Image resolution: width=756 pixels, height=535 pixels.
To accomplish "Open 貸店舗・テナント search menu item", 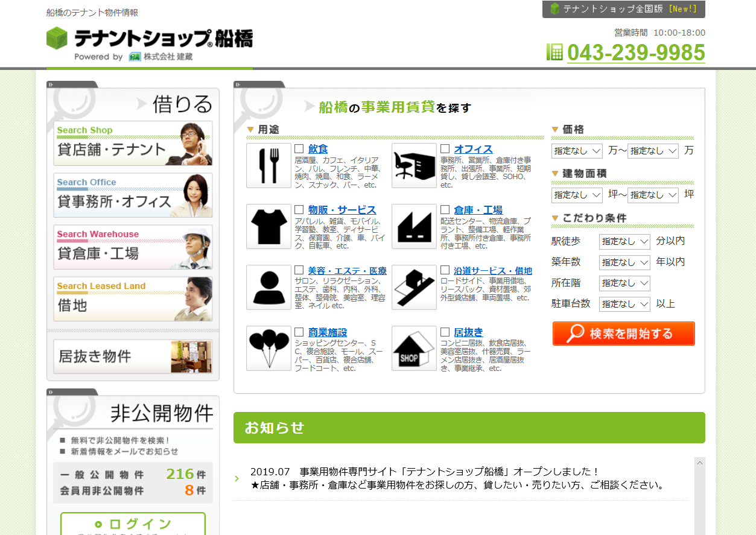I will click(x=133, y=144).
